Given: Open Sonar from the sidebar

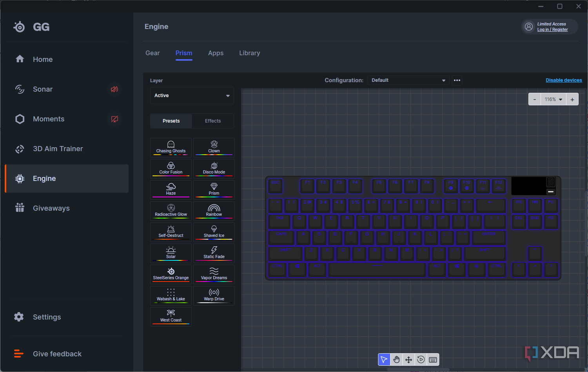Looking at the screenshot, I should pyautogui.click(x=67, y=89).
